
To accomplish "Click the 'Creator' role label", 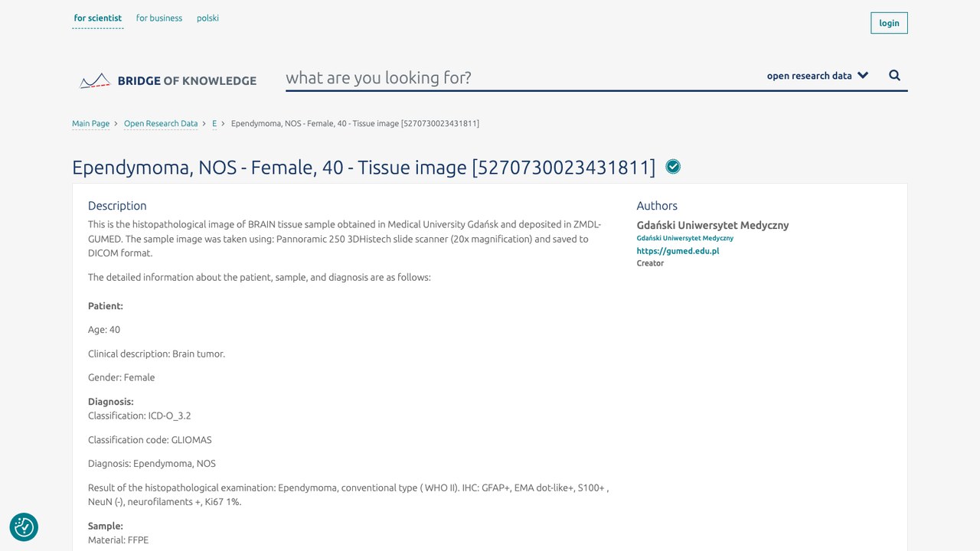I will [x=651, y=263].
